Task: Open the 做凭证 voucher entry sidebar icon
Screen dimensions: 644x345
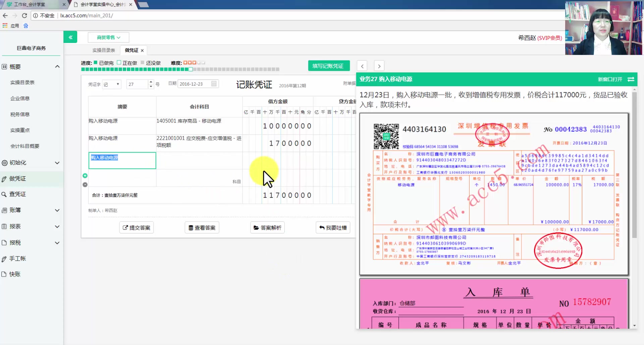Action: click(x=4, y=178)
